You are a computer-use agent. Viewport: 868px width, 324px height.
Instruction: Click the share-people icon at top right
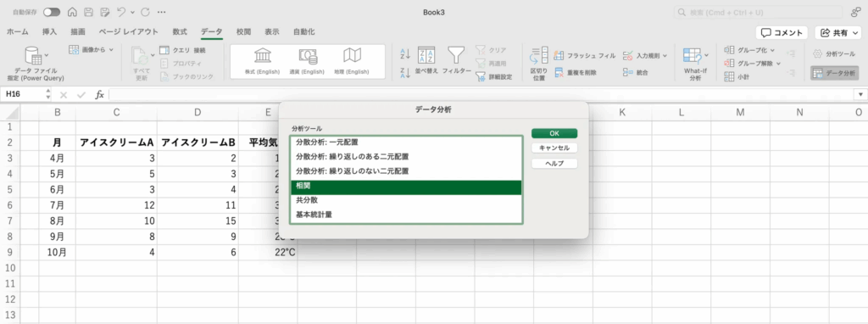pyautogui.click(x=855, y=12)
